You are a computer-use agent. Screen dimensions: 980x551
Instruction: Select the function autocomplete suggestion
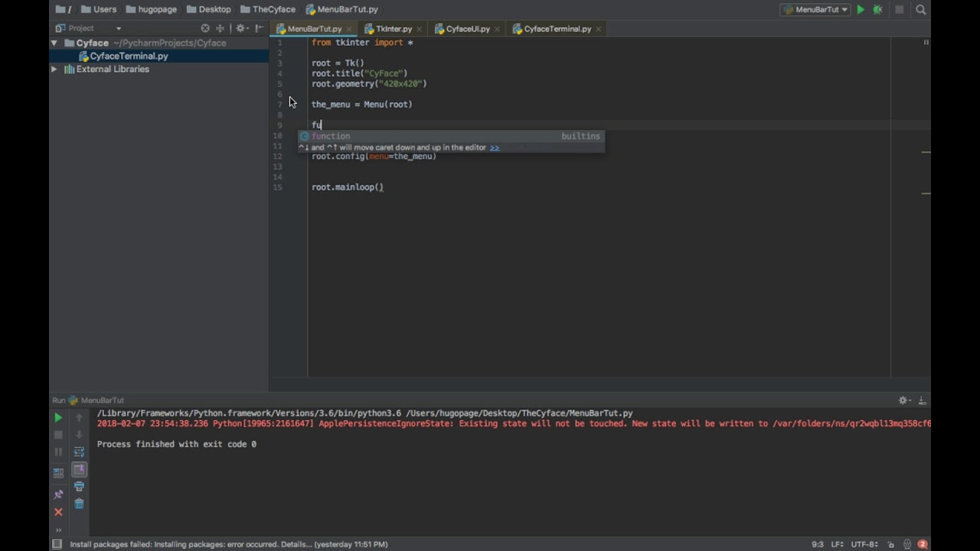pos(331,136)
